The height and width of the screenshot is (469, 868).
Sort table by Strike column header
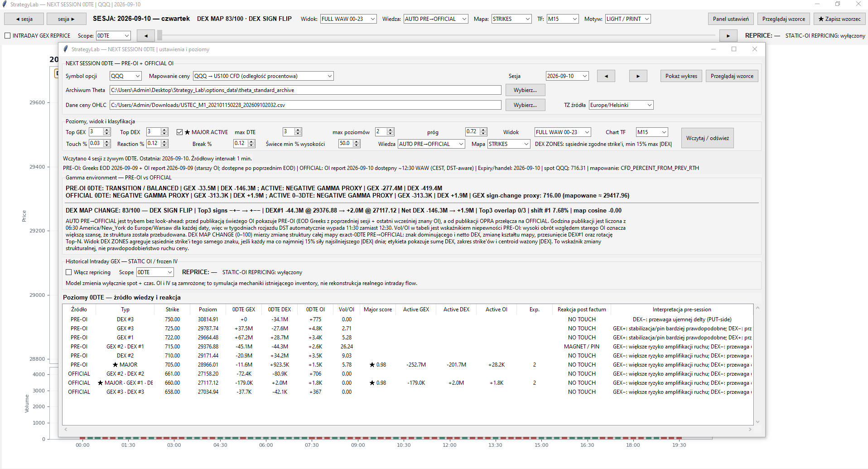(x=172, y=309)
